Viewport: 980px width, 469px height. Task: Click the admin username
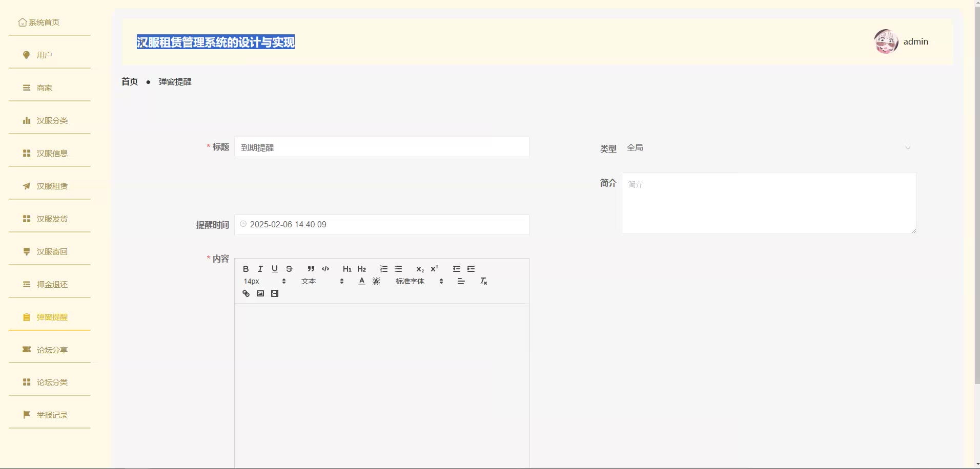[916, 41]
